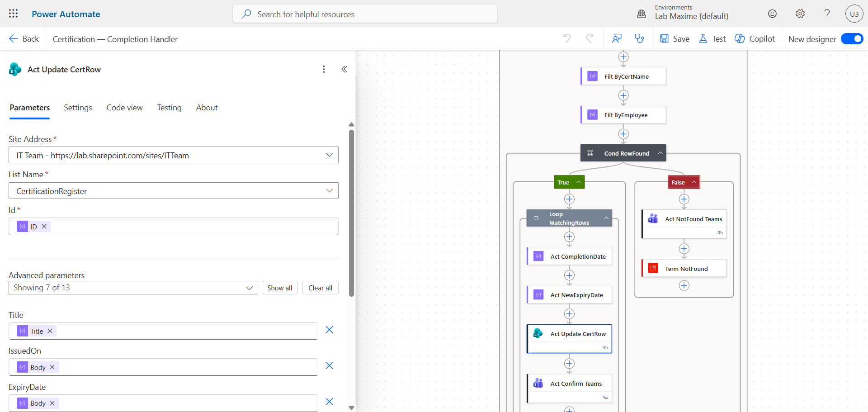Image resolution: width=868 pixels, height=412 pixels.
Task: Delete the Title token chip
Action: coord(50,331)
